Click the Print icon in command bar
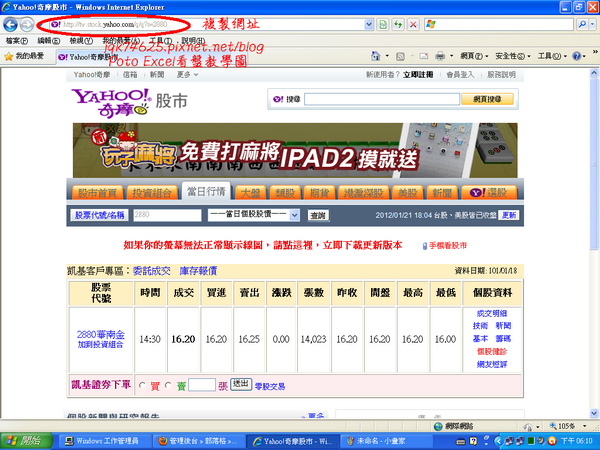 click(440, 56)
